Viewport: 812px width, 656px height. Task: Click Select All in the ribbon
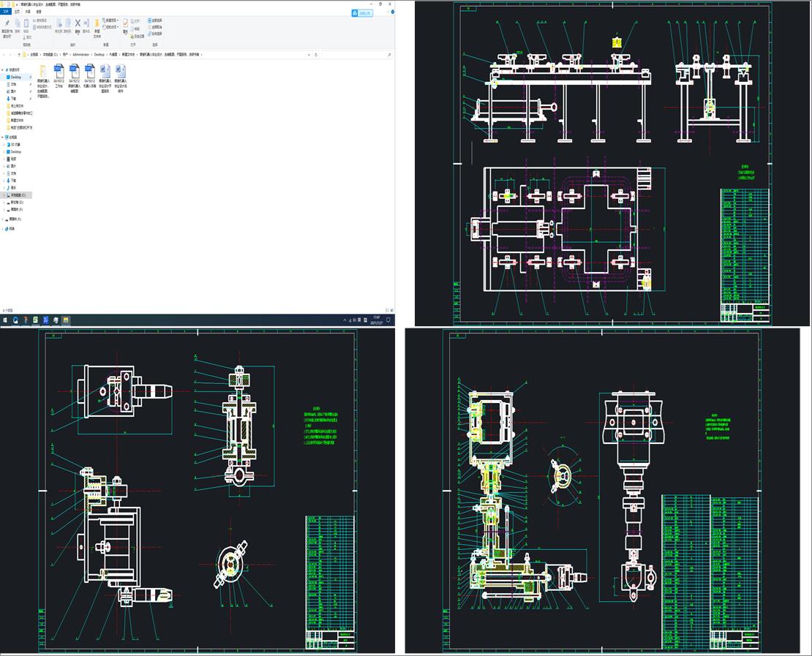tap(155, 20)
